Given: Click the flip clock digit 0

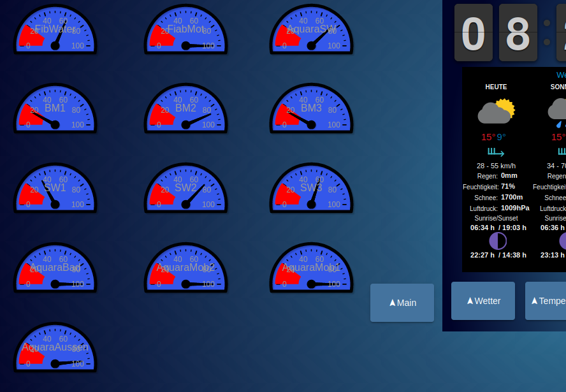Looking at the screenshot, I should [473, 33].
